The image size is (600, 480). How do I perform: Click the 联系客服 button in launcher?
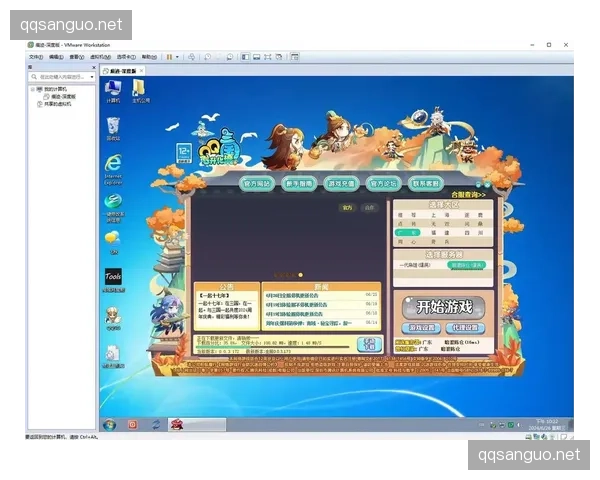pyautogui.click(x=426, y=184)
